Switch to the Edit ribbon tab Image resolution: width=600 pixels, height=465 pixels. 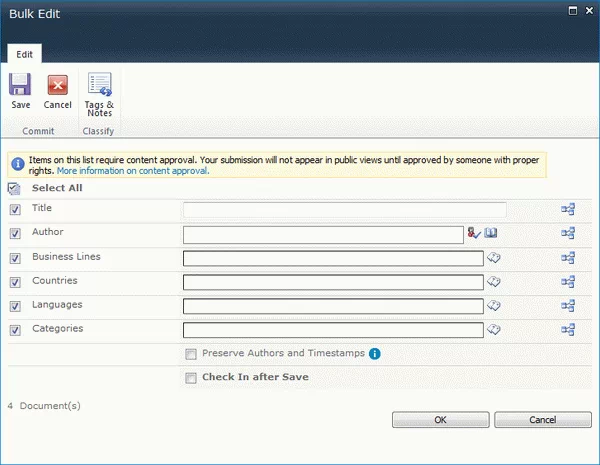tap(24, 54)
